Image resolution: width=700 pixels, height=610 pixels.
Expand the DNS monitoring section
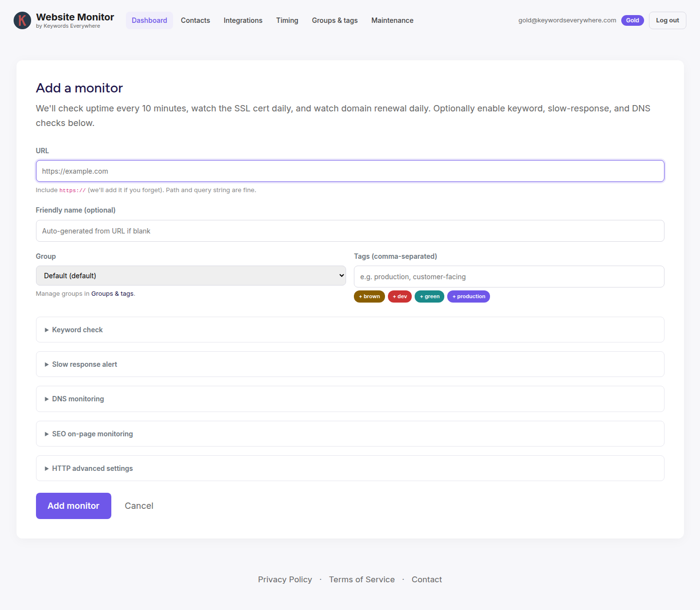click(x=350, y=399)
